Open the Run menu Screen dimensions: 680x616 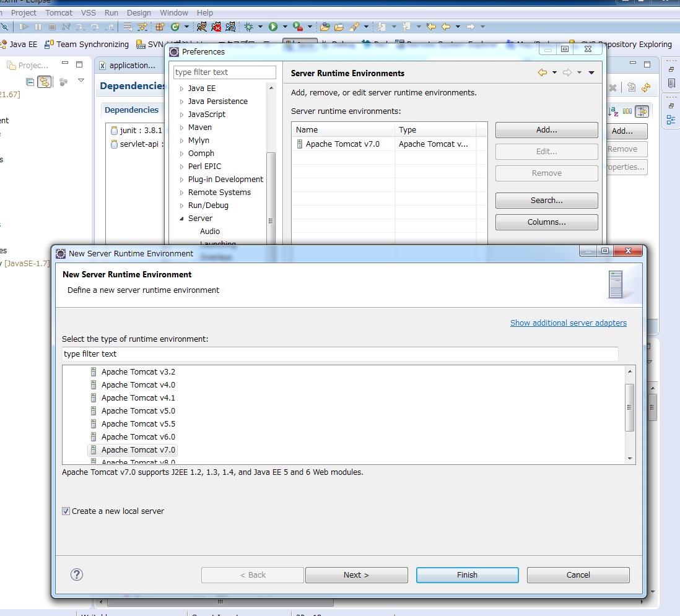[111, 12]
